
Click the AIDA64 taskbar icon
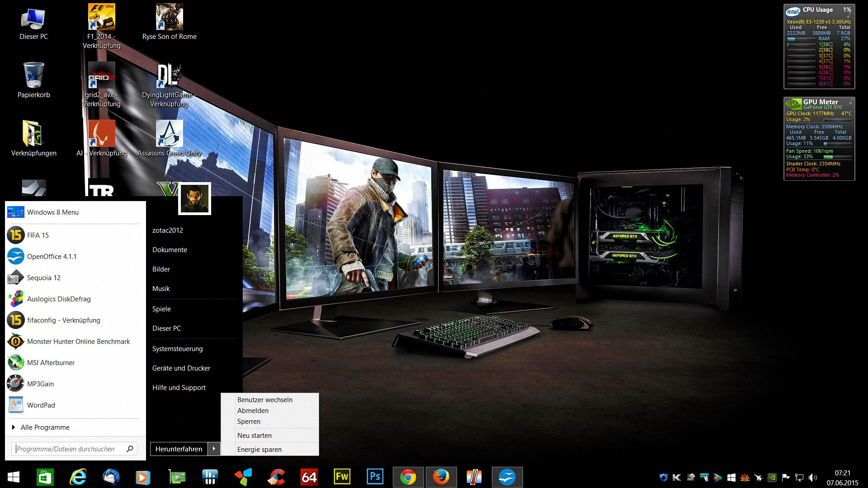(309, 477)
